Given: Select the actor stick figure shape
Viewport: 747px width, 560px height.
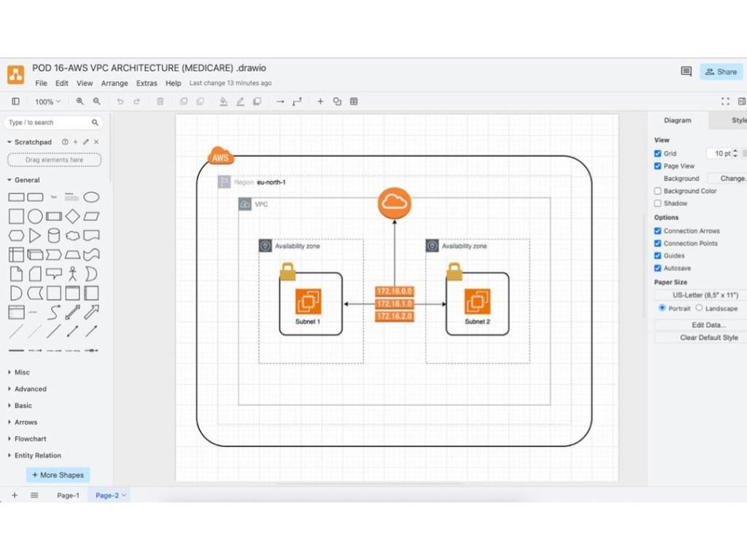Looking at the screenshot, I should 72,274.
